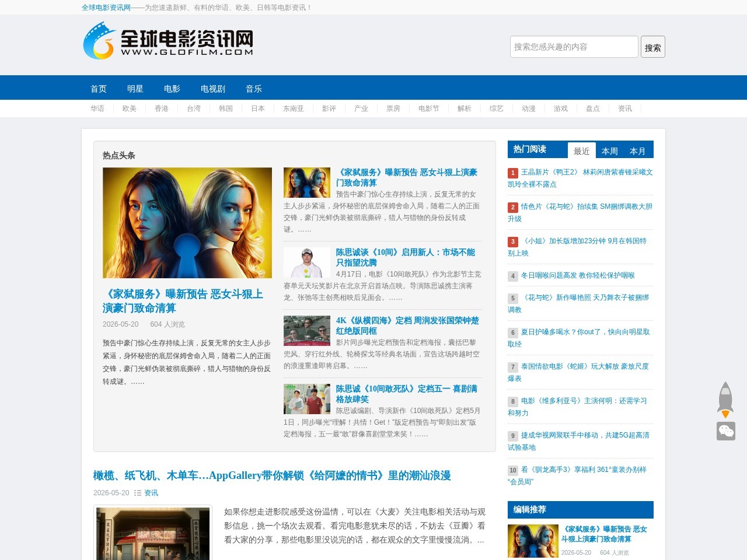Open the 台湾 sub-category link

point(194,108)
